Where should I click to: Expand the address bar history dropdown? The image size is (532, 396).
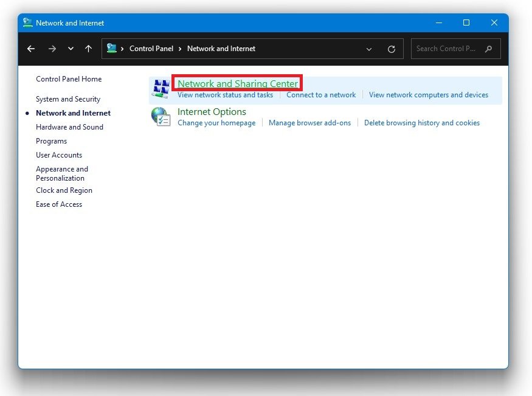click(x=369, y=49)
